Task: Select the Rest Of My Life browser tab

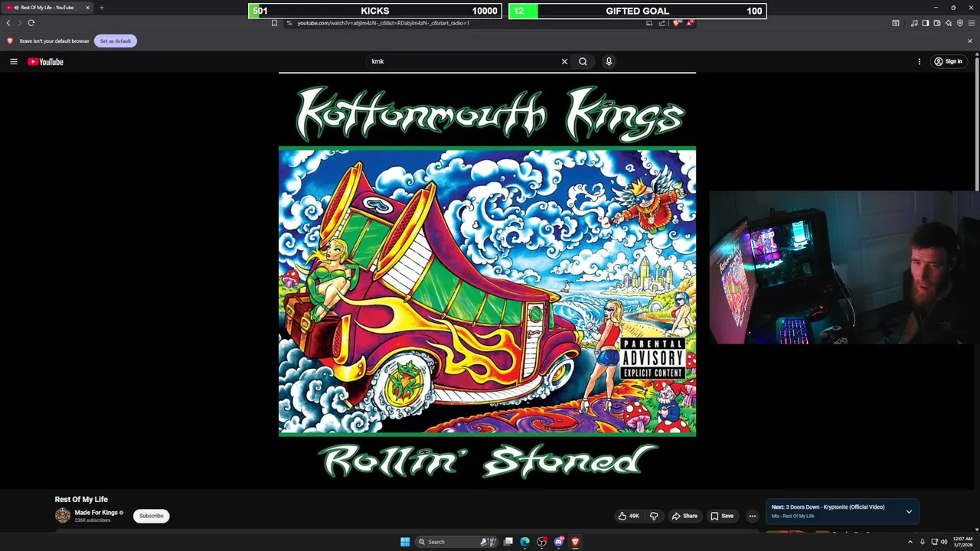Action: coord(47,8)
